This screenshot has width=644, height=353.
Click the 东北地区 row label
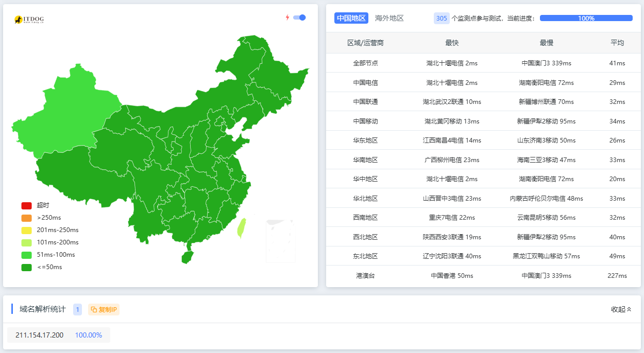click(365, 256)
